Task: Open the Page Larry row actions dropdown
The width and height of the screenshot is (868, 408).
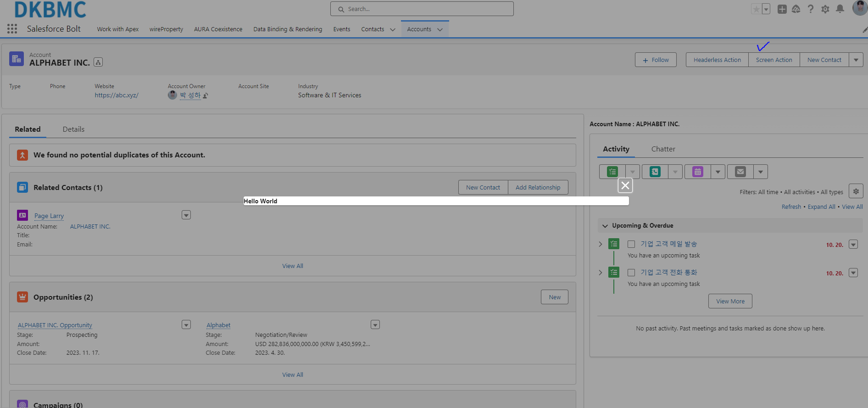Action: 186,215
